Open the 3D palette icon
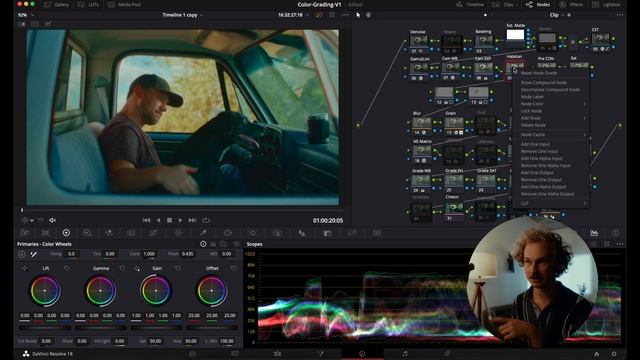Image resolution: width=640 pixels, height=360 pixels. pyautogui.click(x=376, y=233)
